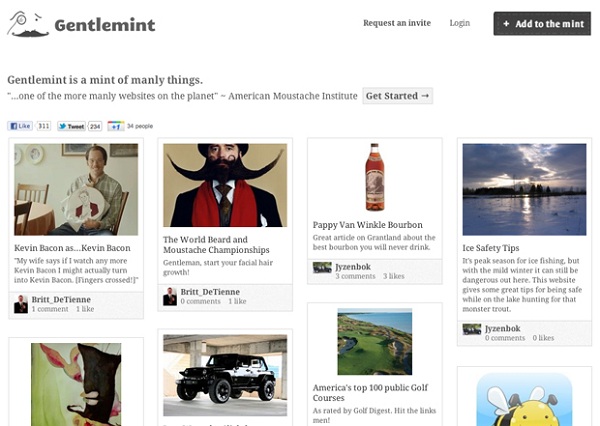Open the bee app icon thumbnail
The width and height of the screenshot is (600, 426).
pyautogui.click(x=524, y=399)
